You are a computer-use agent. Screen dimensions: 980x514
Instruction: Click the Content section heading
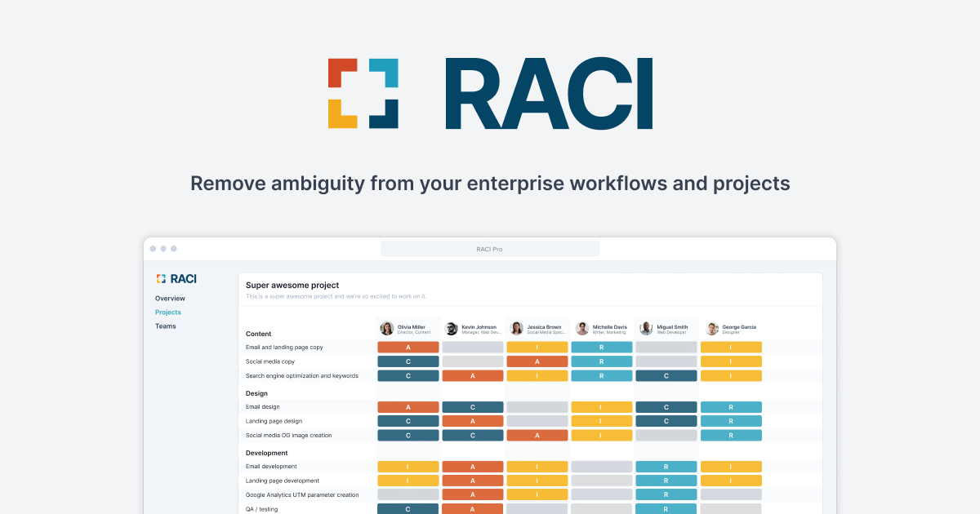[259, 334]
